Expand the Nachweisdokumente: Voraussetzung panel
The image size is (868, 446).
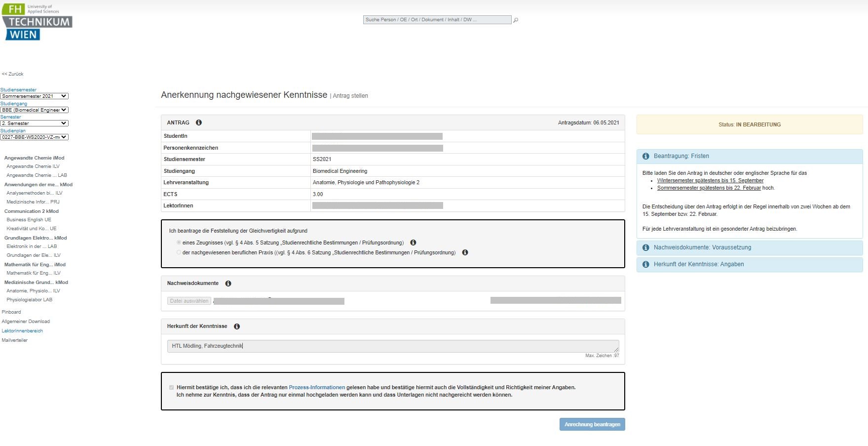702,247
